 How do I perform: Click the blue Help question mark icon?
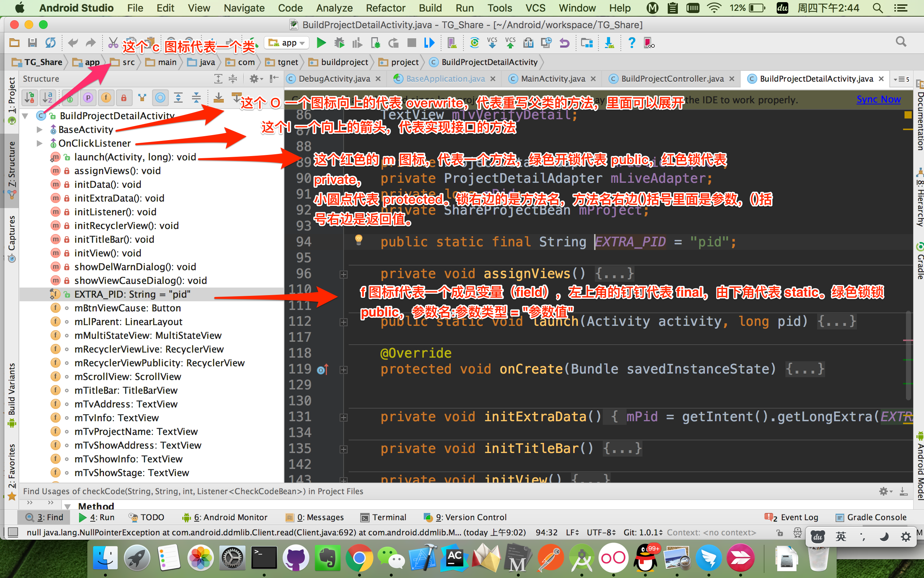pyautogui.click(x=632, y=42)
